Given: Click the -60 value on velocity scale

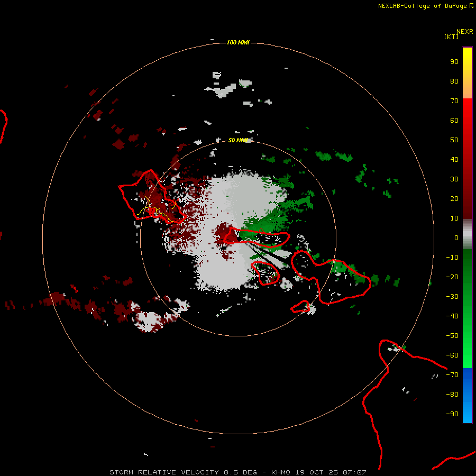Looking at the screenshot, I should (452, 355).
